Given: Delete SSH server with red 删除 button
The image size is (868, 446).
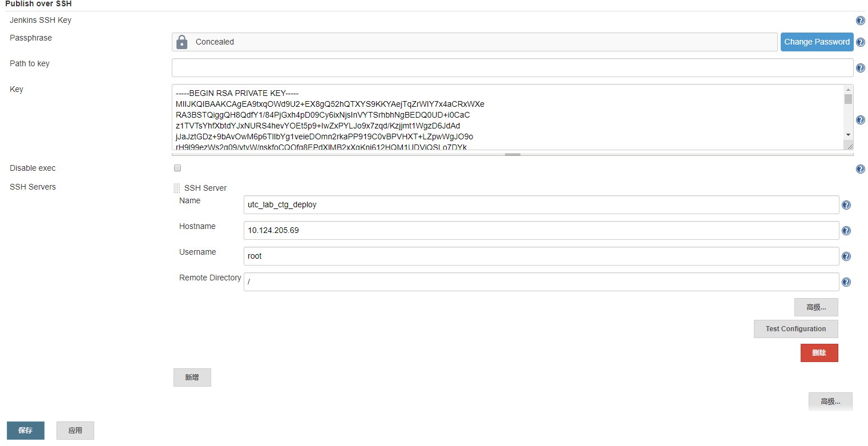Looking at the screenshot, I should (x=819, y=353).
